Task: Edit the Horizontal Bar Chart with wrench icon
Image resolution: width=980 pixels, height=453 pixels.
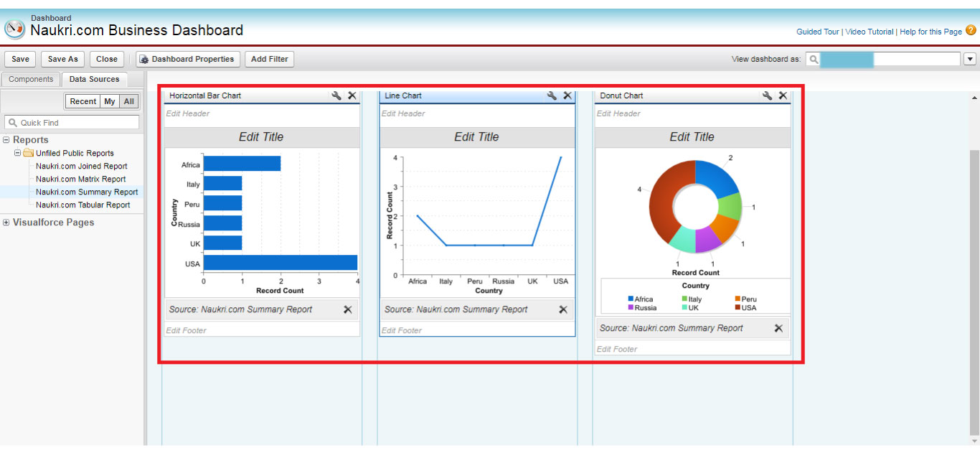Action: 336,95
